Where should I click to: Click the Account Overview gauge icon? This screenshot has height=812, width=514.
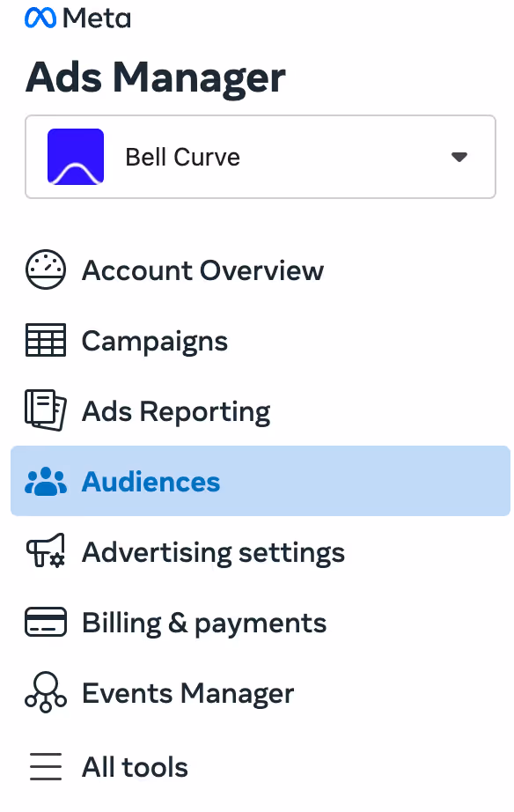click(46, 269)
